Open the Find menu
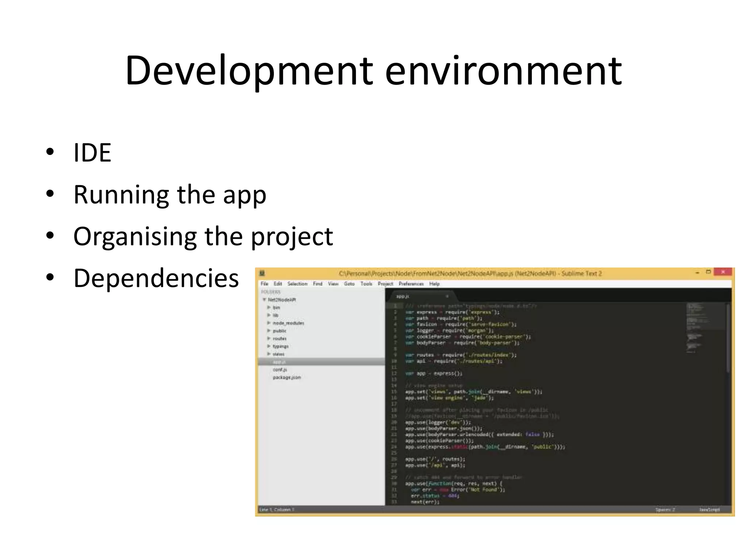747x560 pixels. [x=318, y=284]
